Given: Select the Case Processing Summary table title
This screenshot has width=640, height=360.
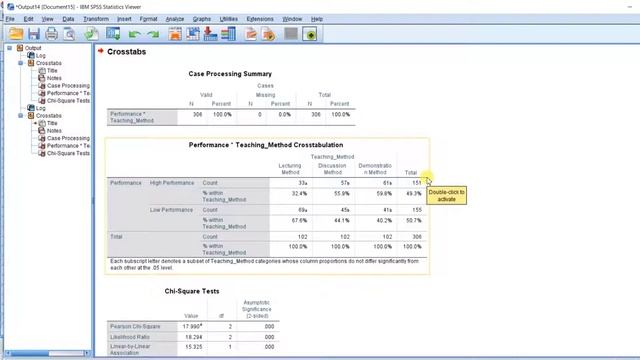Looking at the screenshot, I should click(230, 74).
